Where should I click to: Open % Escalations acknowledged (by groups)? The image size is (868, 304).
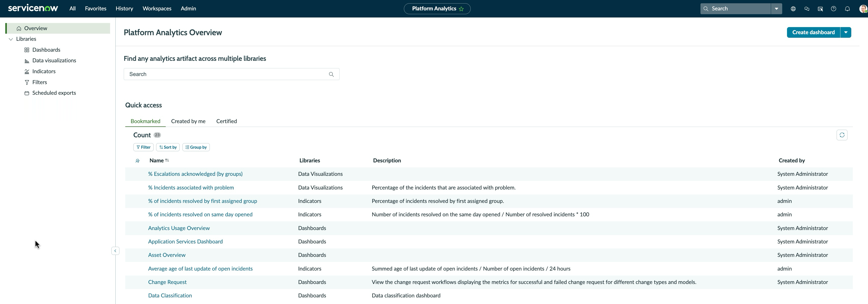[195, 174]
